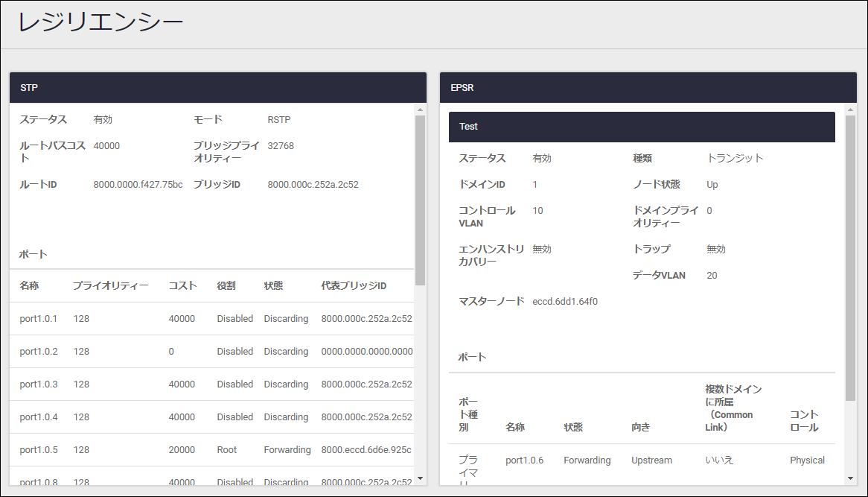Click the レジリエンシー page title
The width and height of the screenshot is (868, 497).
pos(100,23)
